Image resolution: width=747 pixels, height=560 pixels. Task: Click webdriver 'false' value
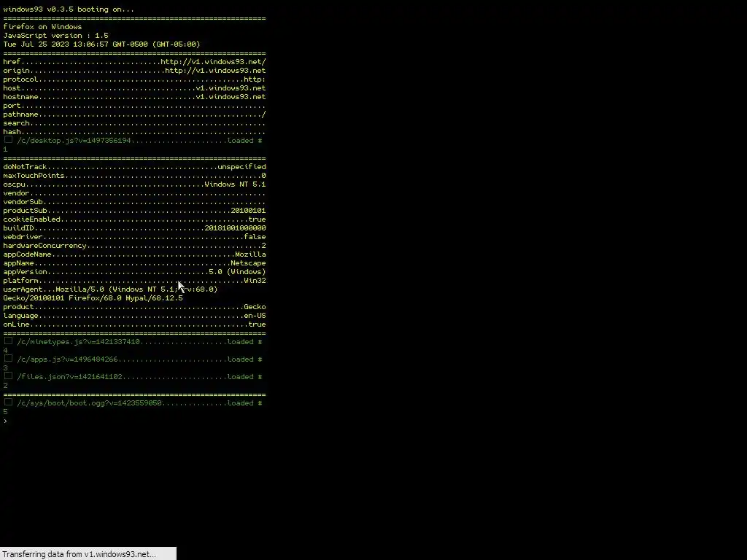[255, 237]
